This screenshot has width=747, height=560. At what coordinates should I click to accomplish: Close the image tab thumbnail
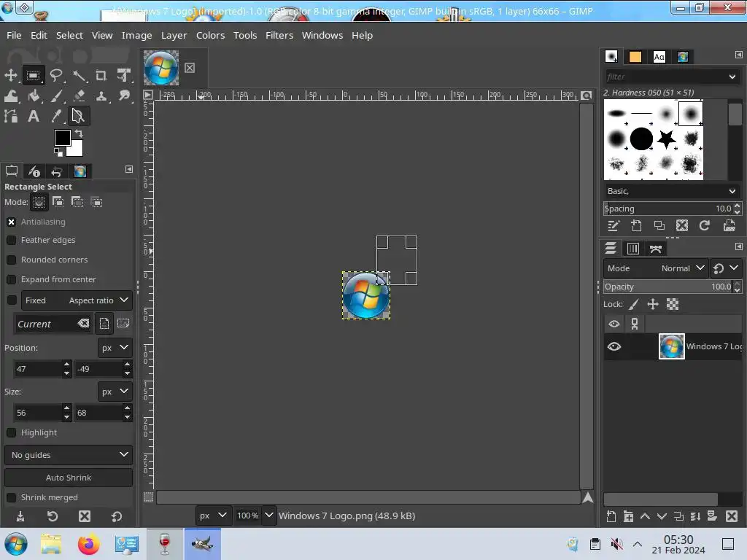(190, 68)
